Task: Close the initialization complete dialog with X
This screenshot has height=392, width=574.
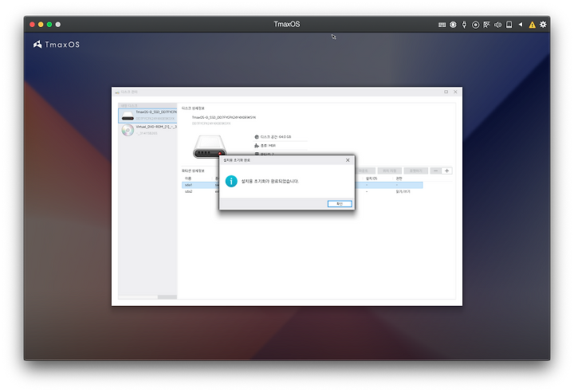Action: [348, 160]
